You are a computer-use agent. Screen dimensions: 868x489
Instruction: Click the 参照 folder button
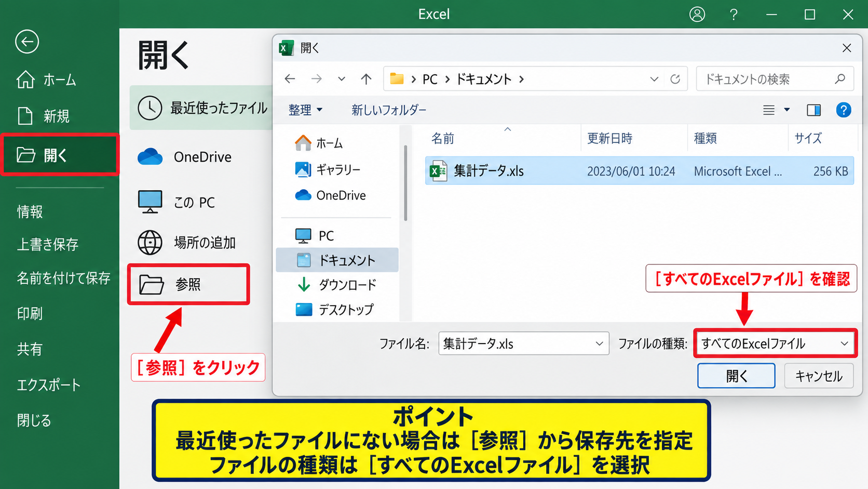[x=188, y=284]
